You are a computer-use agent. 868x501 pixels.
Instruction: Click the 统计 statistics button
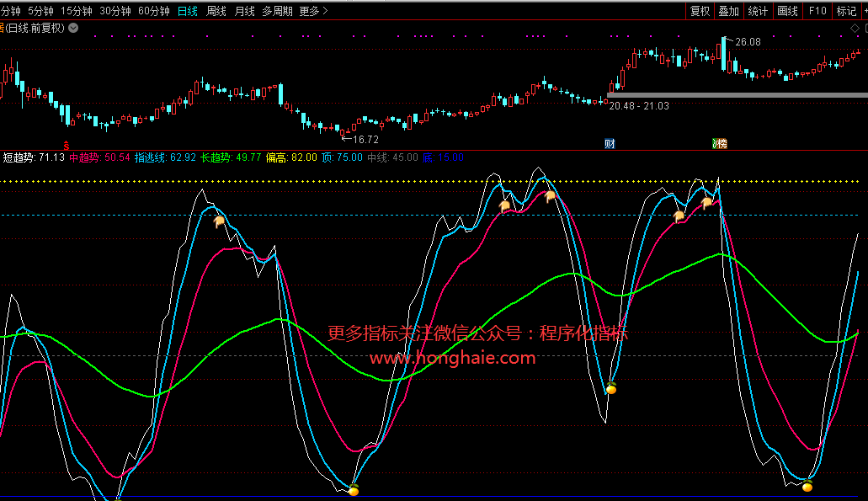[x=758, y=11]
